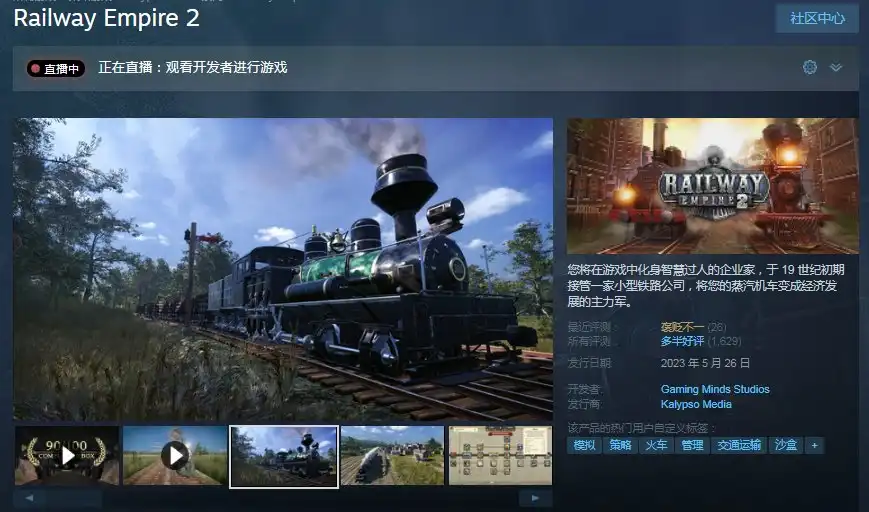This screenshot has width=869, height=512.
Task: Expand tags with the plus button
Action: coord(814,445)
